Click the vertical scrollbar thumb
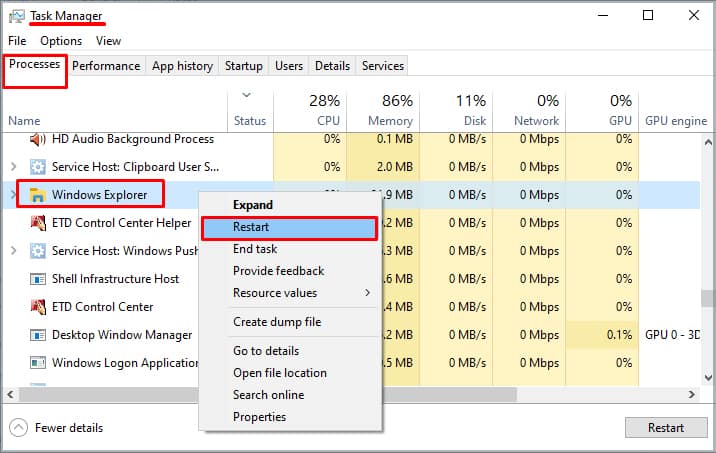Screen dimensions: 716x453 (708, 298)
